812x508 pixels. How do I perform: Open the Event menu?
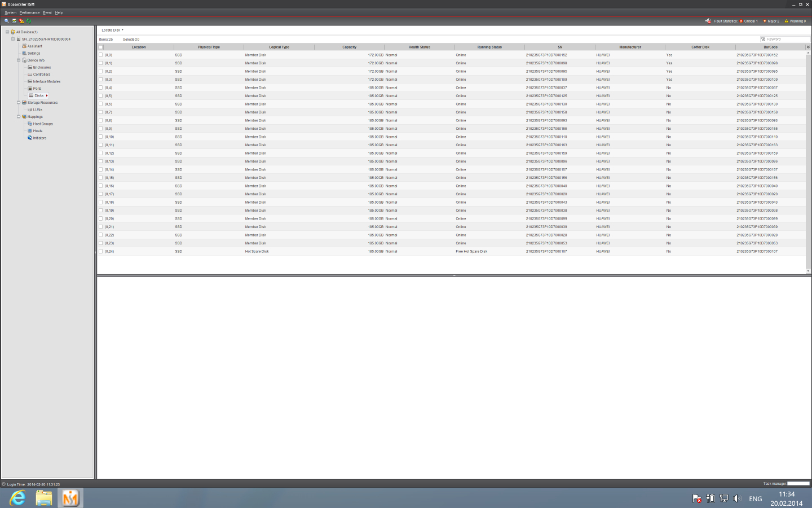(x=47, y=12)
